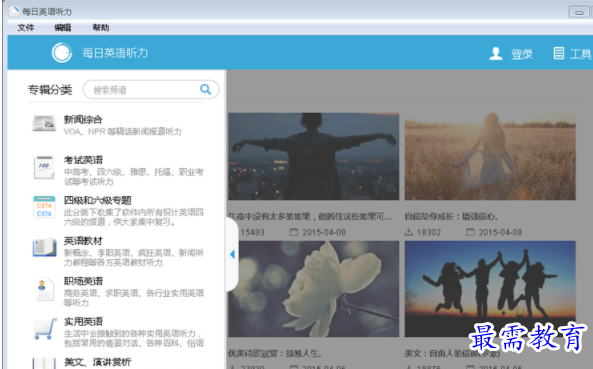Open the white flower thumbnail

314,289
